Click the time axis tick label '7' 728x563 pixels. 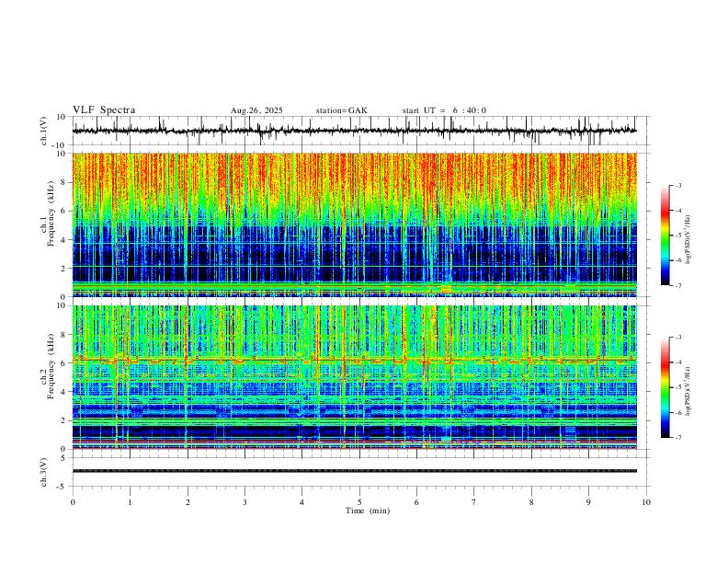[474, 502]
